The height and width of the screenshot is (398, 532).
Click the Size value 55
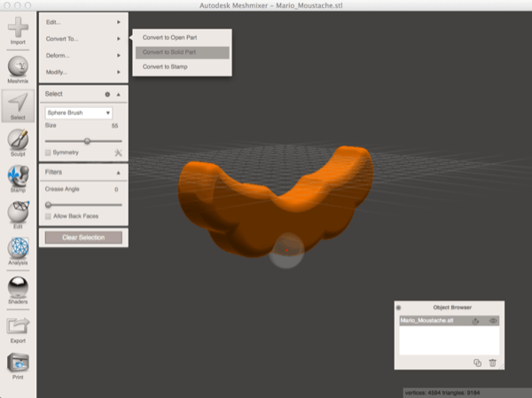(x=114, y=126)
